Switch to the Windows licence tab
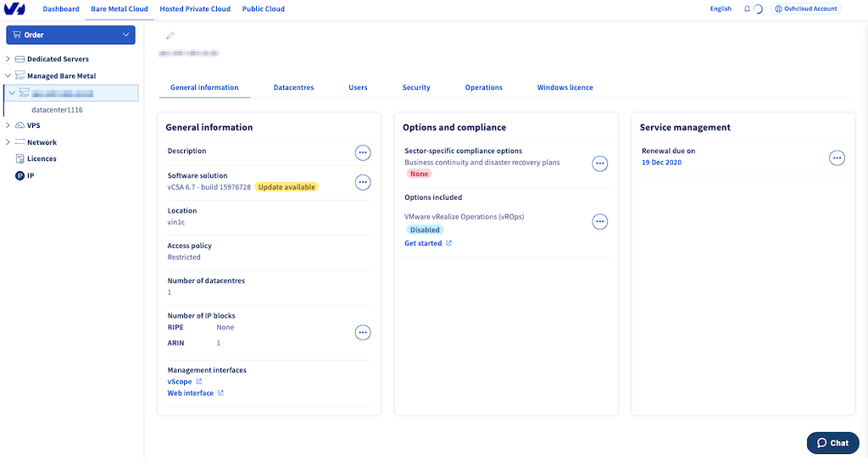This screenshot has height=459, width=868. click(565, 87)
